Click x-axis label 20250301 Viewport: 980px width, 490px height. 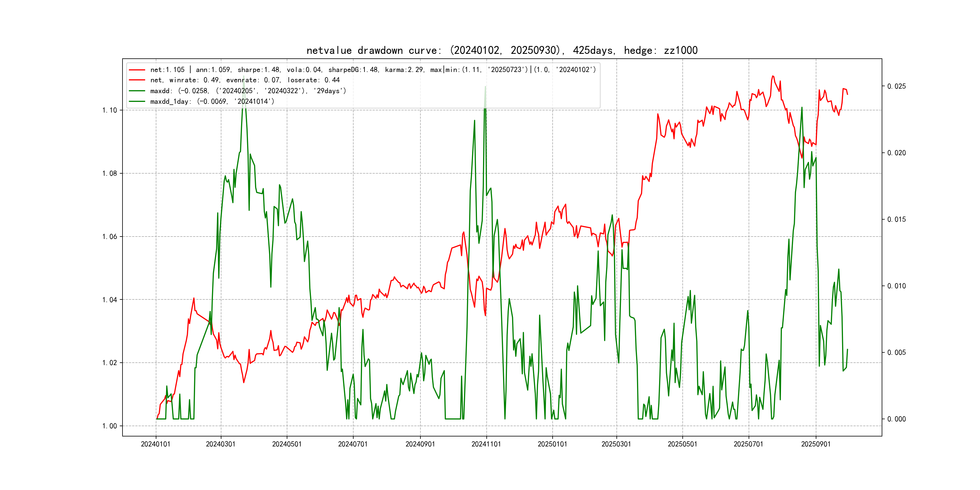(x=616, y=444)
